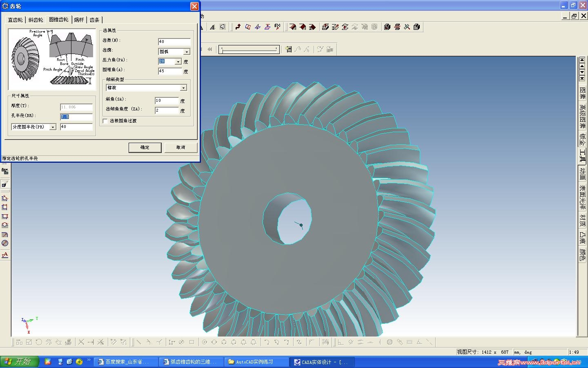The height and width of the screenshot is (368, 588).
Task: Click the extrude block with up arrow icon
Action: [x=325, y=27]
